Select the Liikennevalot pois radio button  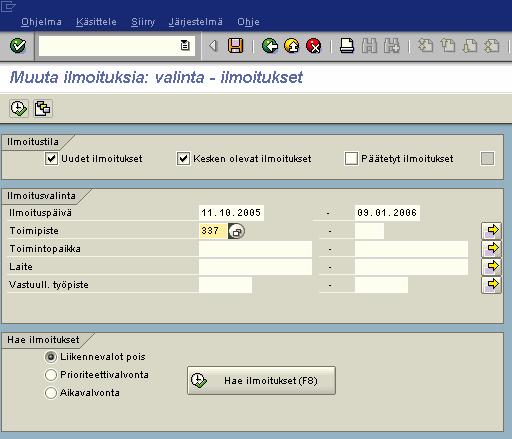click(x=51, y=357)
